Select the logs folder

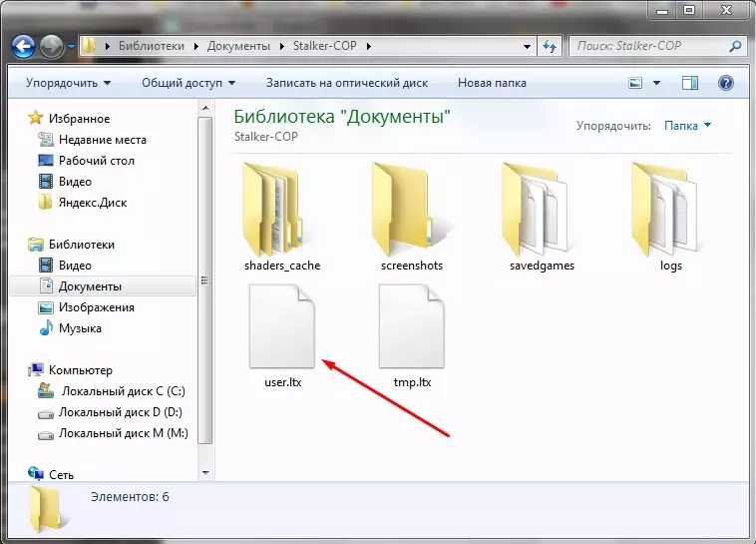pyautogui.click(x=671, y=218)
